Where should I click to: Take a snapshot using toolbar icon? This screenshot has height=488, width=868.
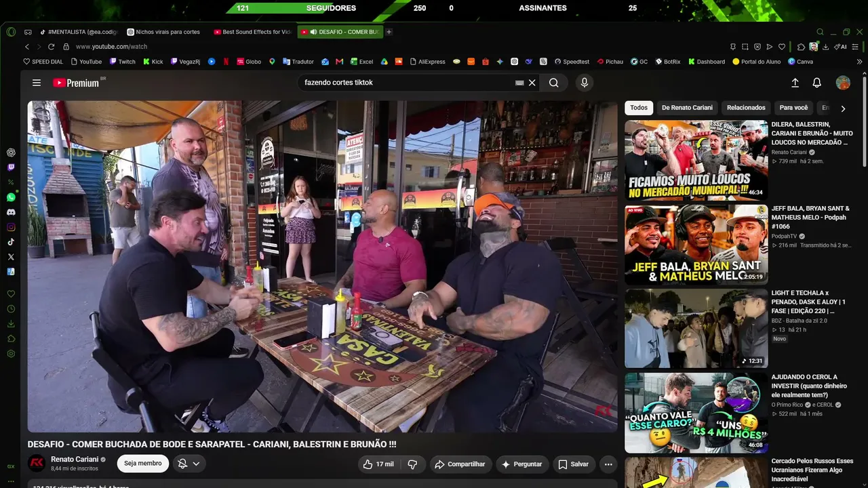[x=745, y=47]
